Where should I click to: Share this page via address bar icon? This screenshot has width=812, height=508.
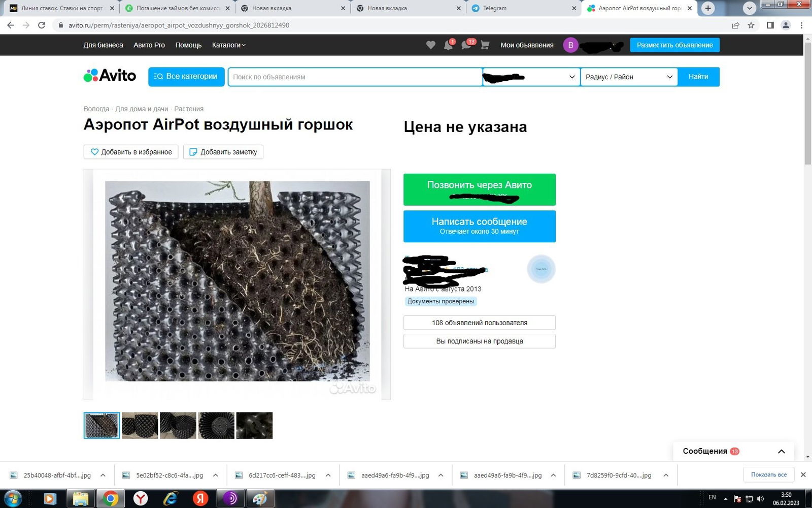point(735,25)
